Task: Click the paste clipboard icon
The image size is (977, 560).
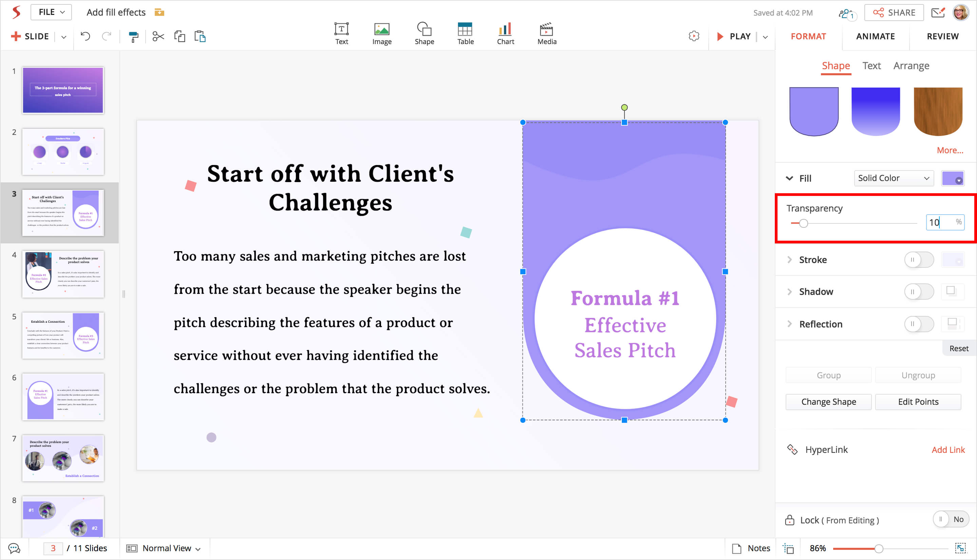Action: (200, 37)
